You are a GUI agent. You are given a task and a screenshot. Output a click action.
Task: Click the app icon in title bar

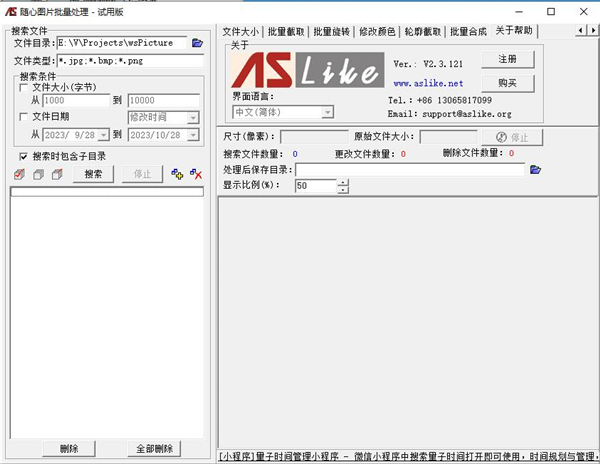[x=10, y=12]
